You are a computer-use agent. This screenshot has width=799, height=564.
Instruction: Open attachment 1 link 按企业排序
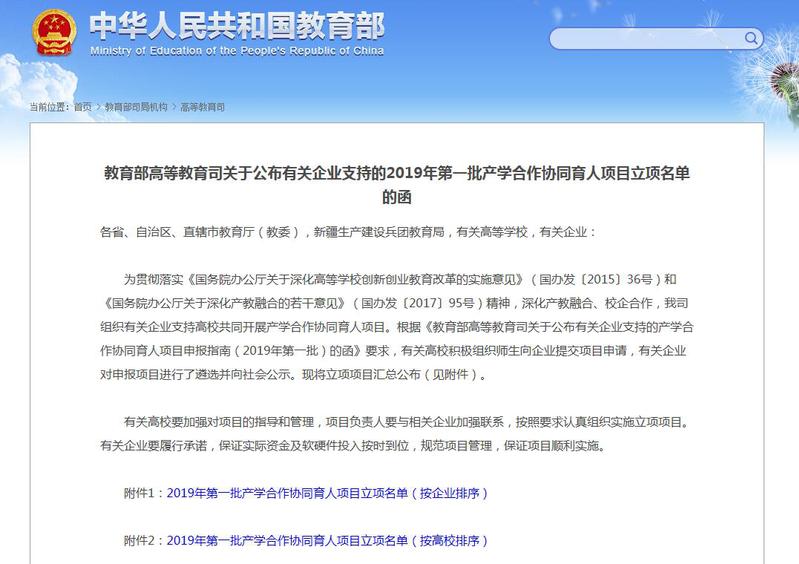click(x=327, y=493)
